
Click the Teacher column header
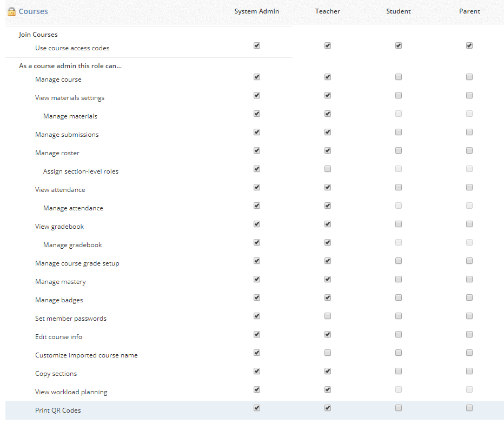[328, 11]
